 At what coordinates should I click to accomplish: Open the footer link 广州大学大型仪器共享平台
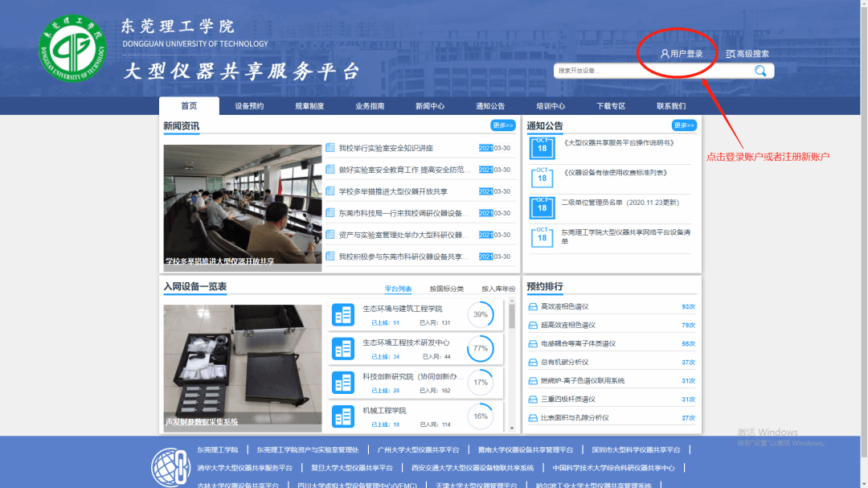click(419, 449)
